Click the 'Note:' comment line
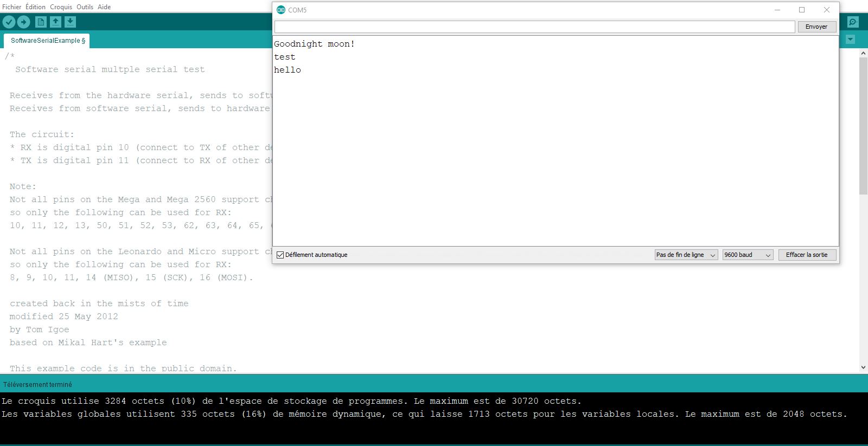Screen dimensions: 868x446 click(x=23, y=186)
